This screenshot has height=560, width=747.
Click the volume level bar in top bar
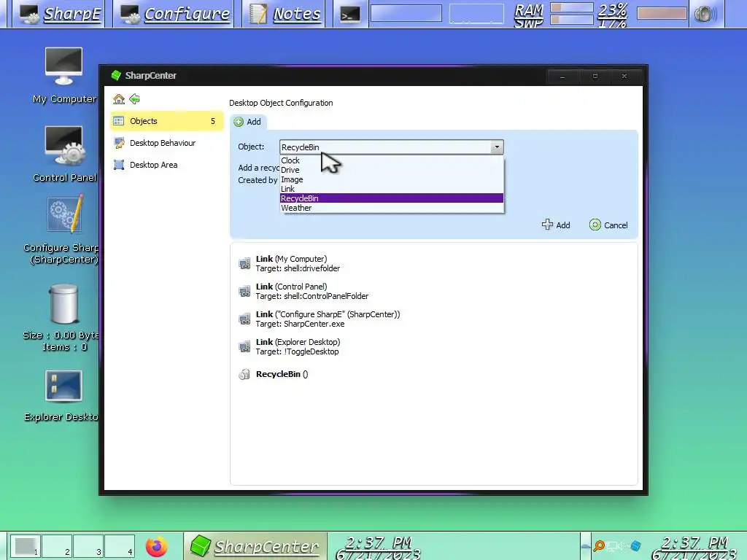(x=662, y=13)
